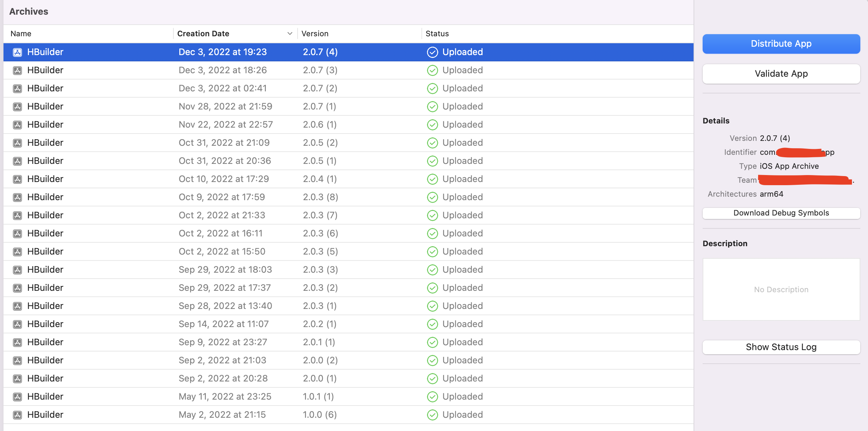Select HBuilder name in Sep 29 17:37 row
Screen dimensions: 868x431
45,288
